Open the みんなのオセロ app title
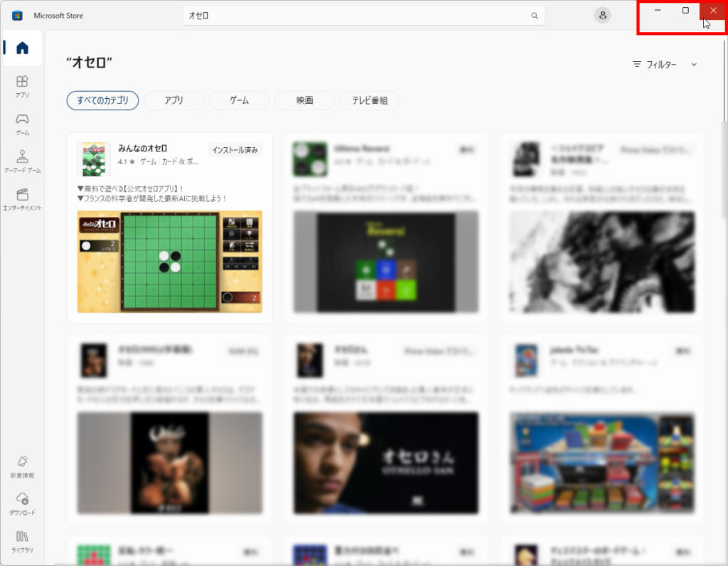Image resolution: width=728 pixels, height=566 pixels. pos(143,149)
